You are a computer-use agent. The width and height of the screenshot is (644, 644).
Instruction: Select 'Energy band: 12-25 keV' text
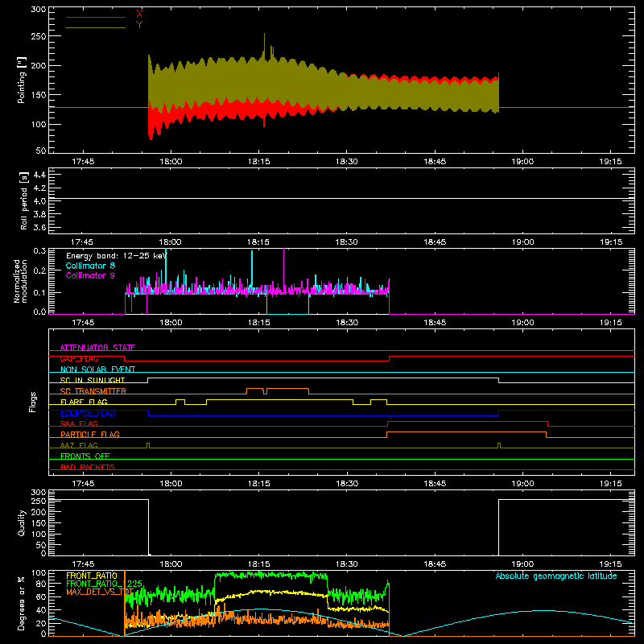coord(116,256)
